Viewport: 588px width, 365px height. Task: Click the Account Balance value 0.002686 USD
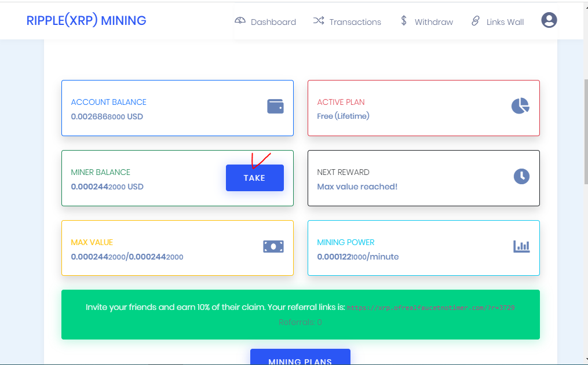tap(107, 116)
